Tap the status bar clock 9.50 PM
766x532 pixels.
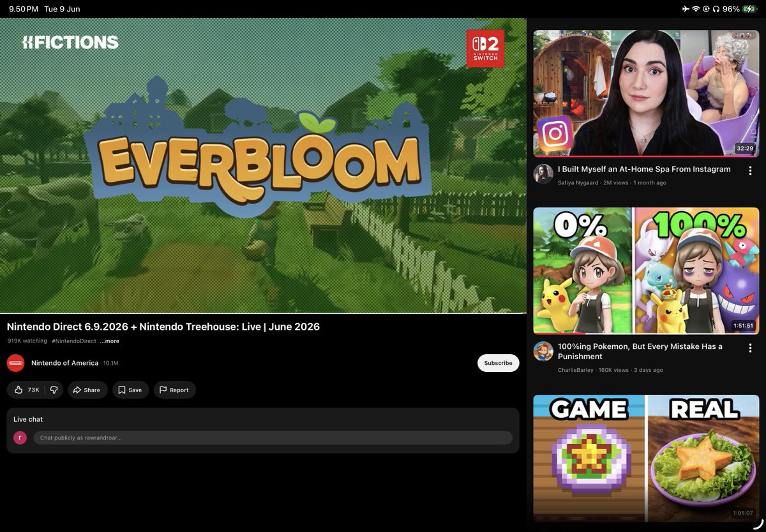[24, 9]
